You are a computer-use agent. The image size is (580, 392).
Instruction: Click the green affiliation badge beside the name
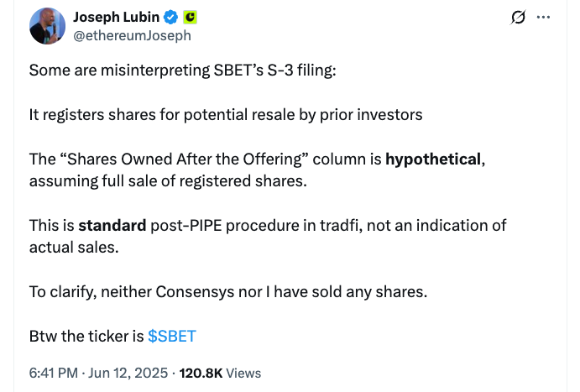(190, 18)
